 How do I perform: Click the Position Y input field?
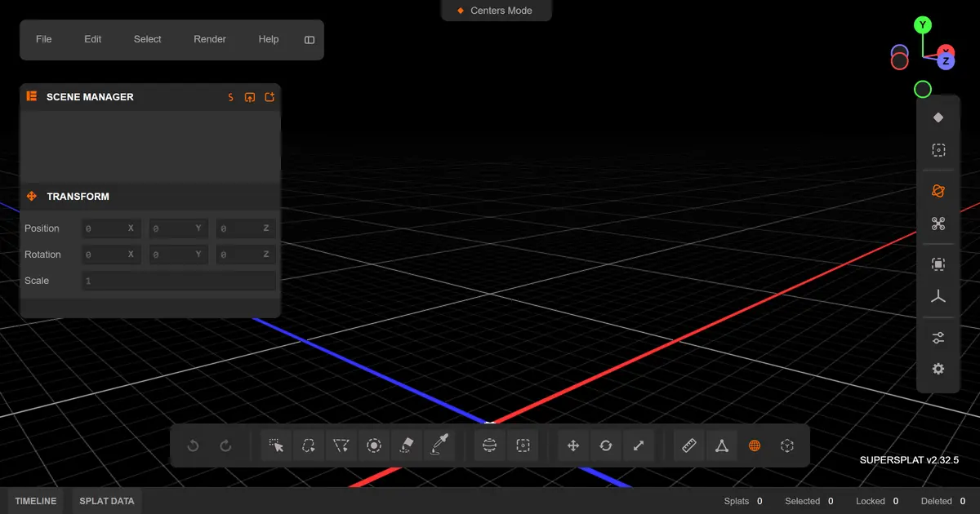(x=178, y=228)
